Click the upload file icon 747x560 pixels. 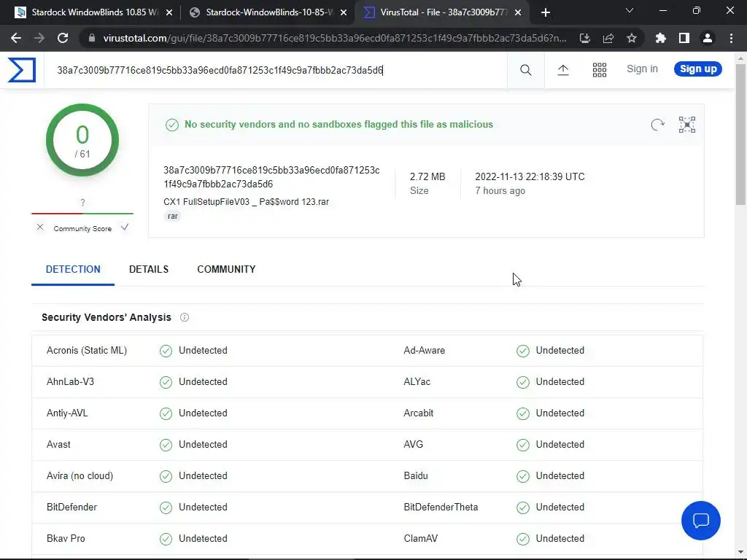pos(563,70)
